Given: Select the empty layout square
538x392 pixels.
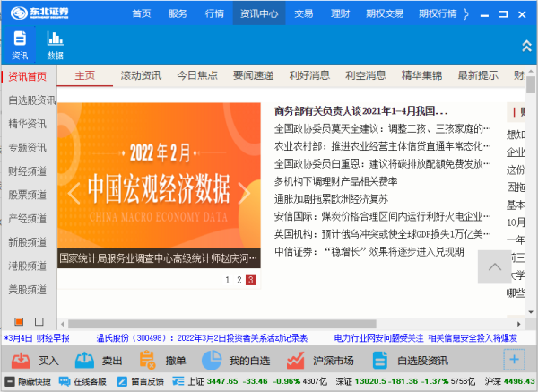Looking at the screenshot, I should (39, 321).
